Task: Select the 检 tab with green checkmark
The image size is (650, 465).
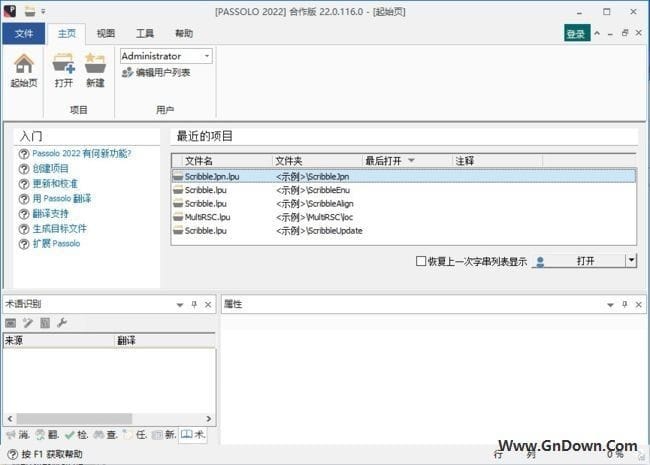Action: coord(76,435)
